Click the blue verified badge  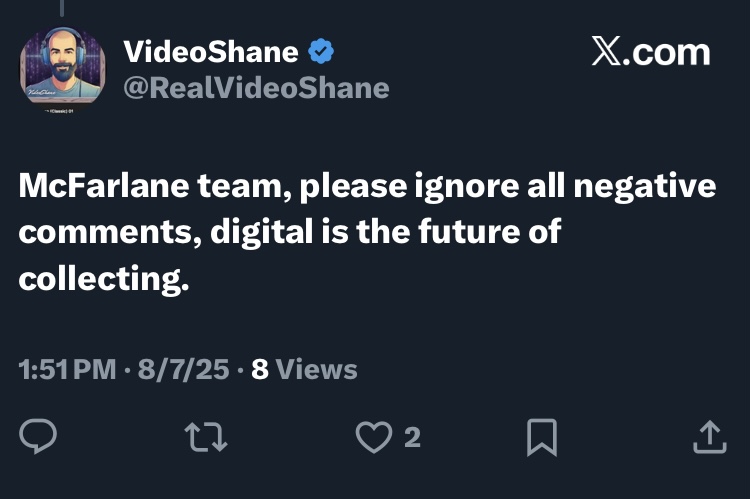(322, 51)
